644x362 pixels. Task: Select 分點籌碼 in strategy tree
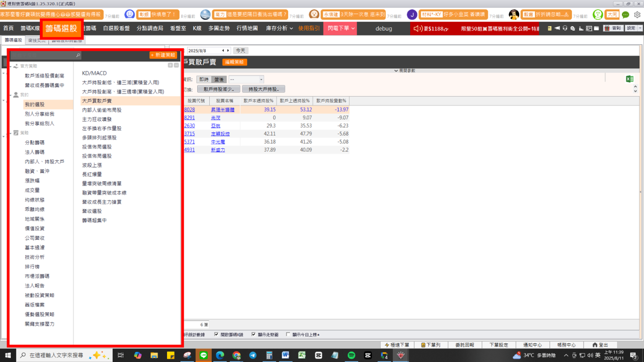click(x=35, y=143)
